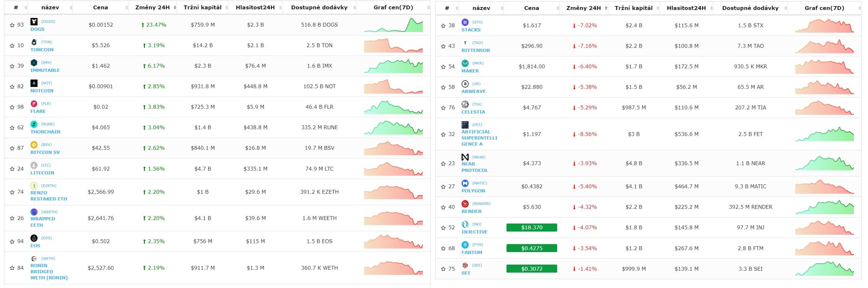868x288 pixels.
Task: Open the BITTENSOR link
Action: (x=476, y=50)
